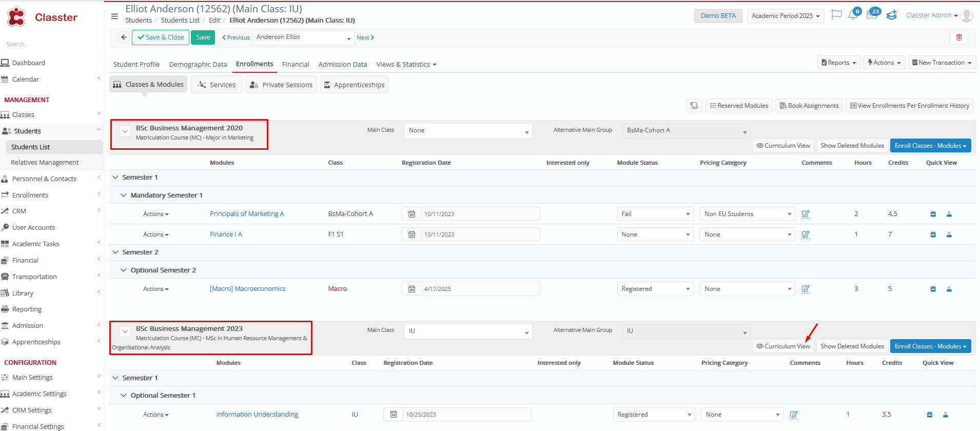Image resolution: width=980 pixels, height=431 pixels.
Task: Open the notifications bell icon
Action: pos(853,15)
